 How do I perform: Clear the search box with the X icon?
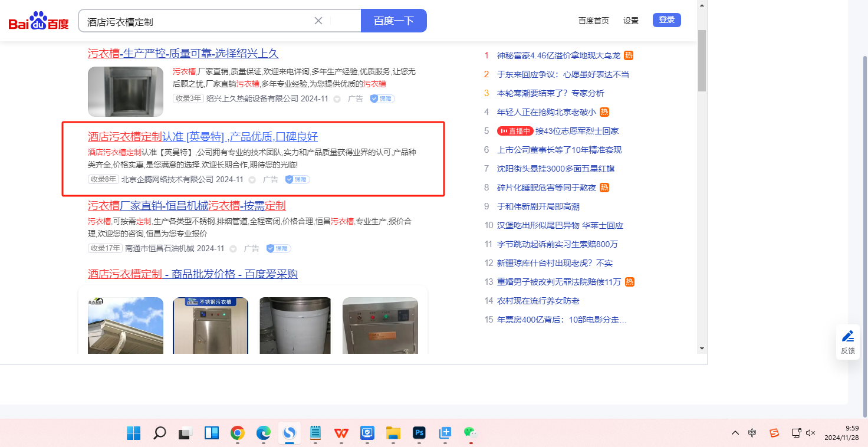click(x=318, y=21)
